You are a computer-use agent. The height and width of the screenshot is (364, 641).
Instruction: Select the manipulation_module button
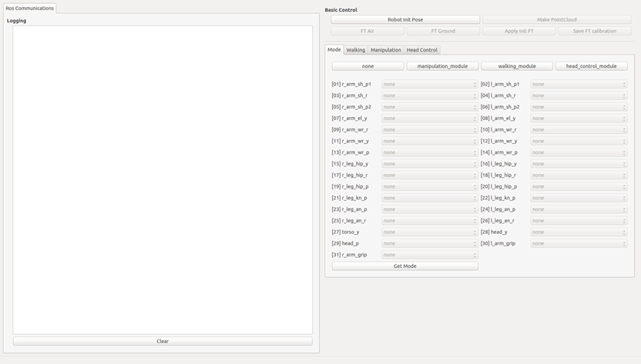pos(442,66)
